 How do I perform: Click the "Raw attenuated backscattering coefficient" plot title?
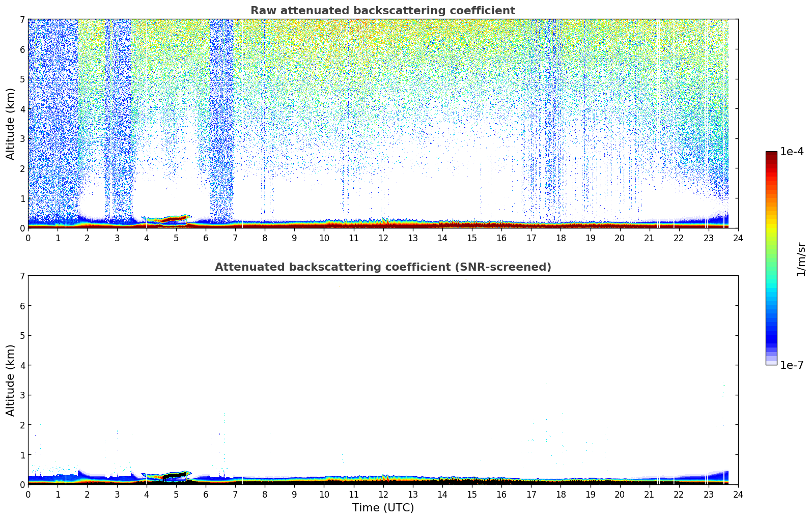[382, 11]
